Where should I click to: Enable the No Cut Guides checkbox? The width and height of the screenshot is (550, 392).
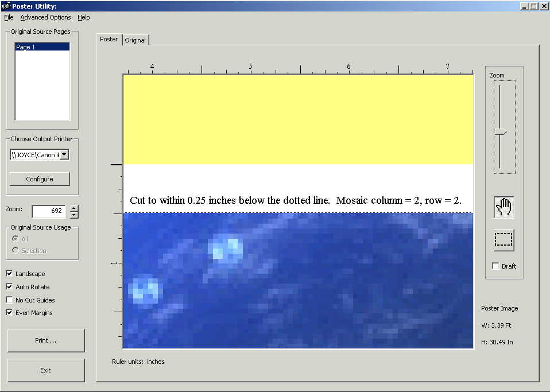[10, 300]
